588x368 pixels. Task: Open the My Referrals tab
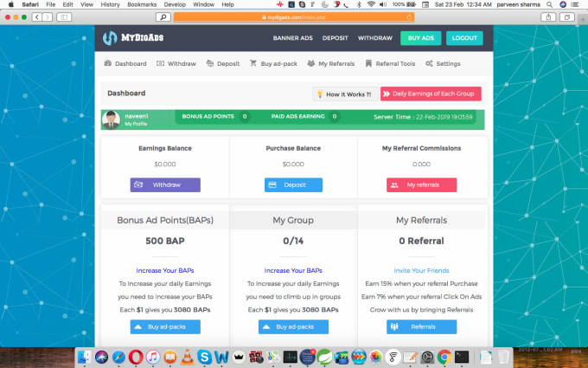coord(330,63)
